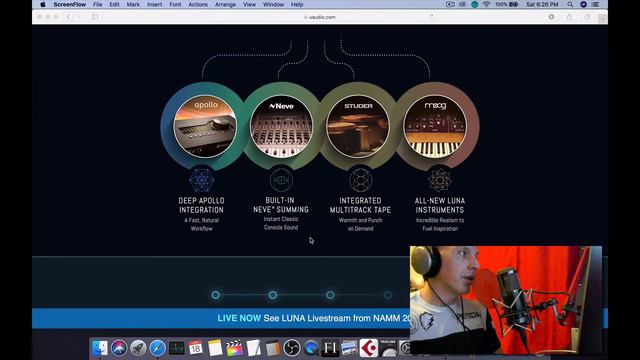Open Launchpad rocket icon in Dock
Screen dimensions: 640x360
(138, 348)
